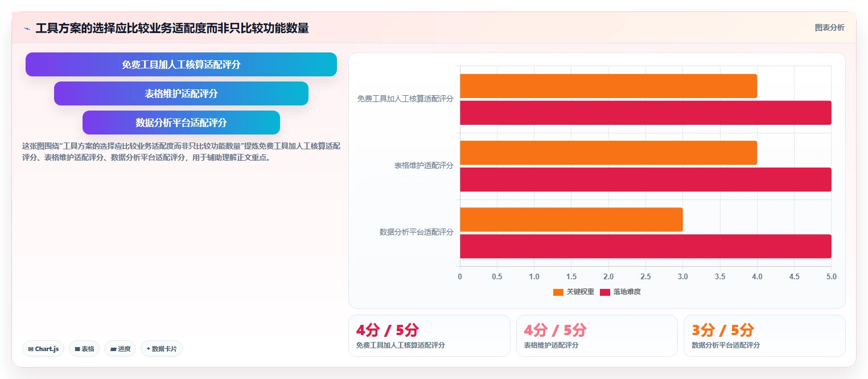The height and width of the screenshot is (379, 868).
Task: Click the 5.0 x-axis tick label
Action: 832,276
